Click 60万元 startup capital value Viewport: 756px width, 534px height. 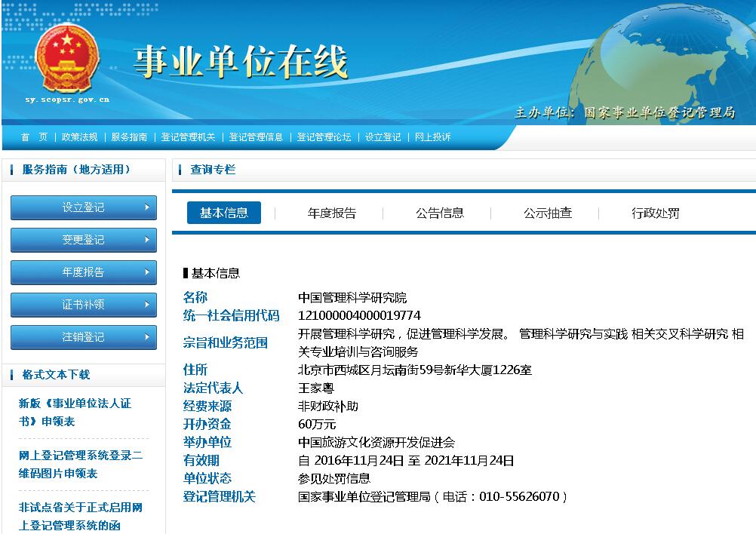click(317, 424)
